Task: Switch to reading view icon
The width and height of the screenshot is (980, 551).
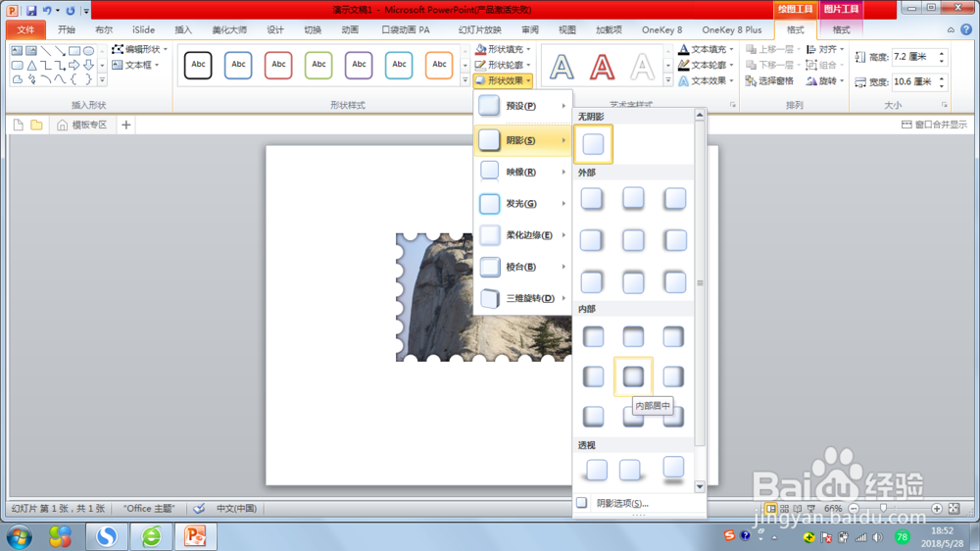Action: tap(798, 509)
